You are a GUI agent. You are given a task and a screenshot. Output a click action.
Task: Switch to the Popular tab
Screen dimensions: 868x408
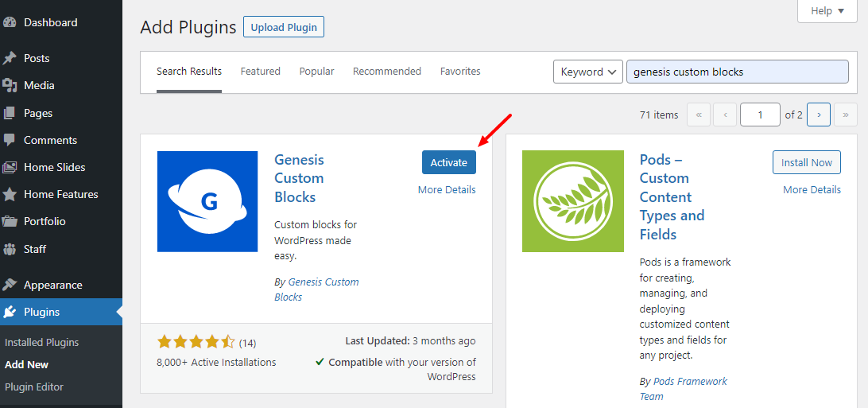[316, 72]
